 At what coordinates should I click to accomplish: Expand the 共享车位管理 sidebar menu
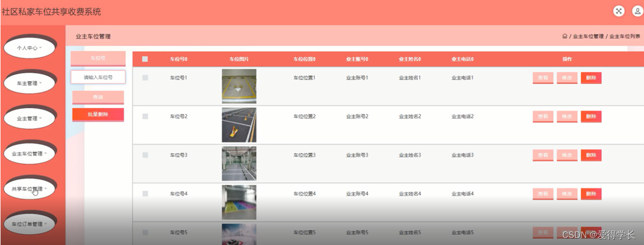tap(29, 189)
